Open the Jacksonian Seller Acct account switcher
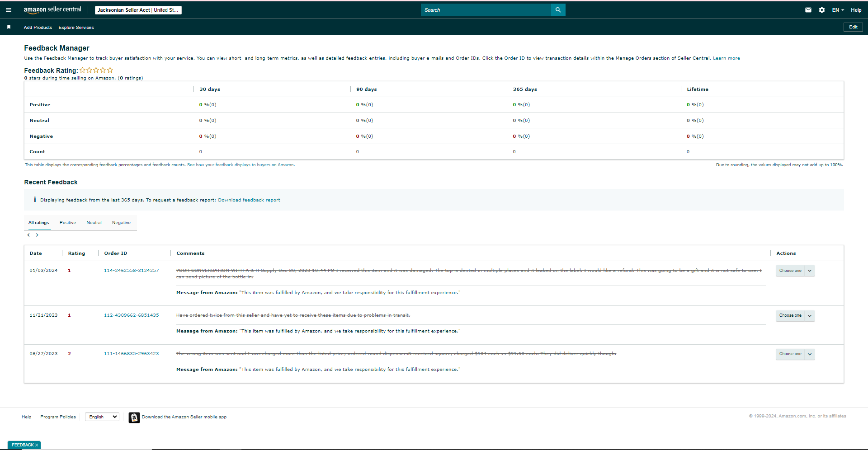 [138, 10]
